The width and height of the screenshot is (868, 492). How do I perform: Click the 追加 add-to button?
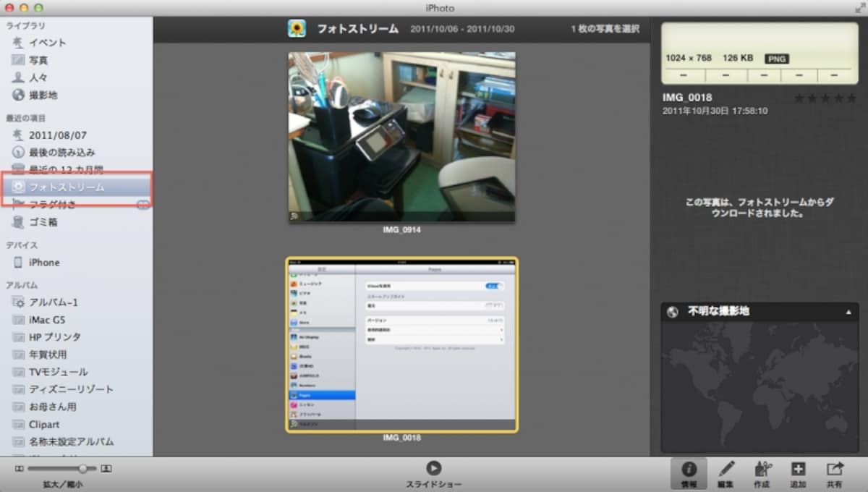(x=799, y=474)
